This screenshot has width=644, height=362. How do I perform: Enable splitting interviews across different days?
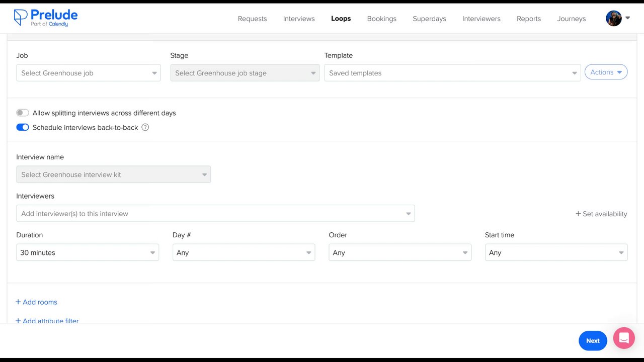point(23,113)
